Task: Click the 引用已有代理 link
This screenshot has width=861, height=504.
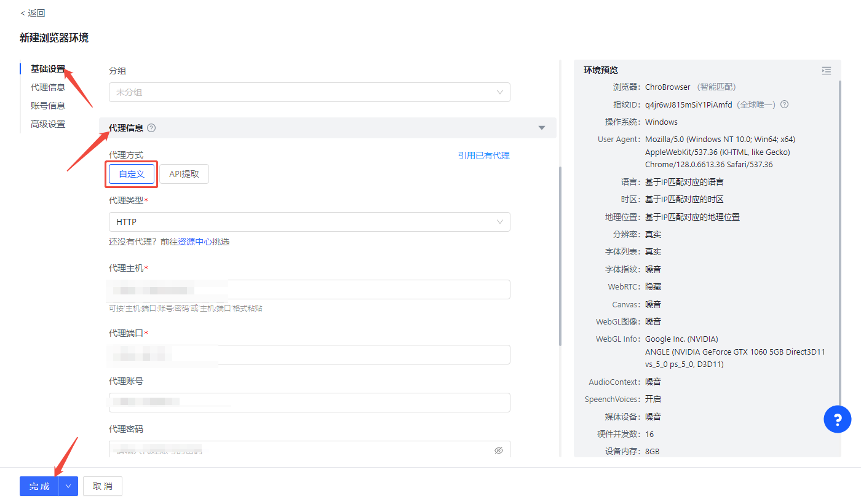Action: (483, 156)
